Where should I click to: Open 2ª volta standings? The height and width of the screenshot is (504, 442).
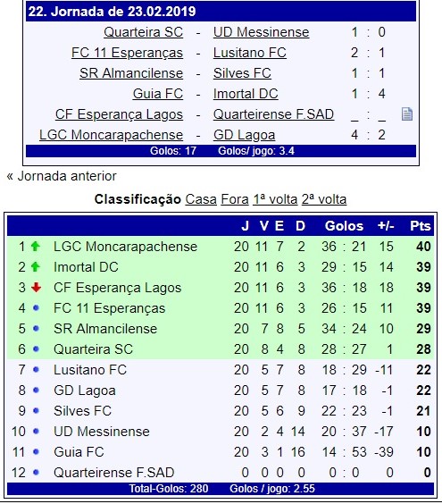coord(324,199)
